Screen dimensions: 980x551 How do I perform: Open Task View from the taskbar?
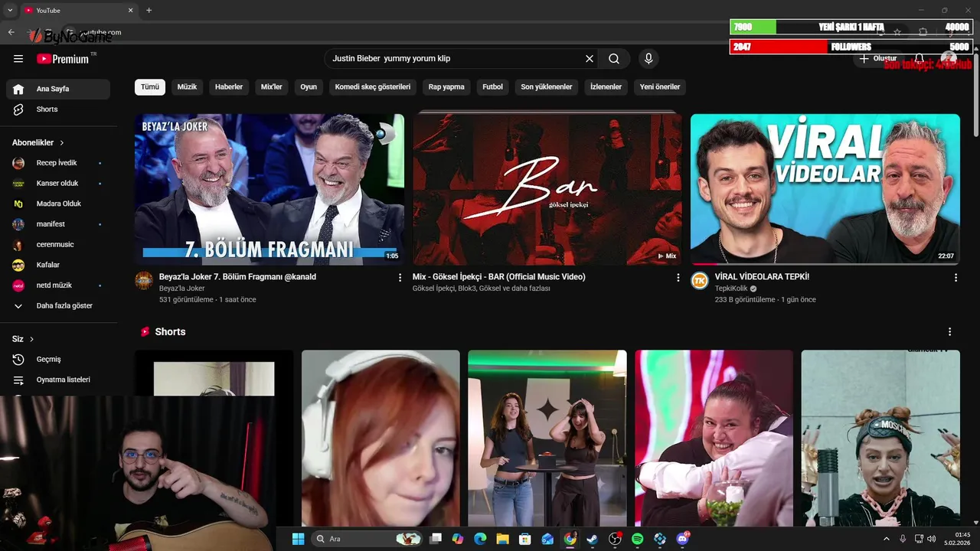click(436, 539)
